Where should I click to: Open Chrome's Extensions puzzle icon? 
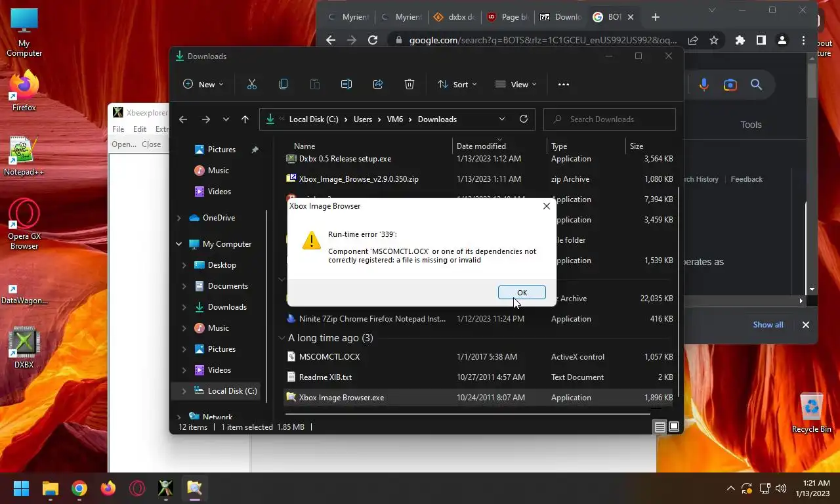[740, 40]
